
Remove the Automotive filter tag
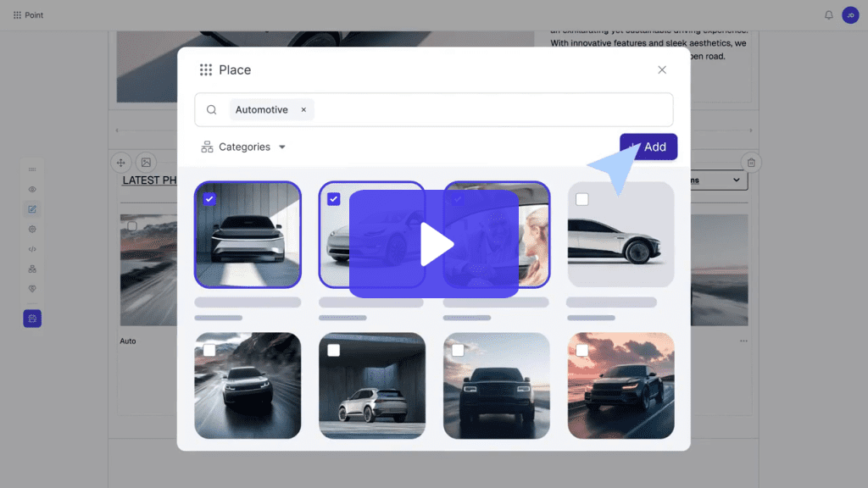(x=303, y=110)
